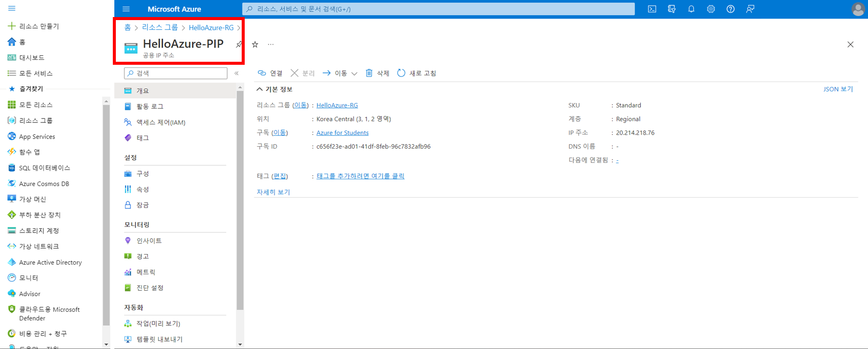The width and height of the screenshot is (868, 349).
Task: Click 리소스 만들기 in sidebar
Action: (33, 26)
